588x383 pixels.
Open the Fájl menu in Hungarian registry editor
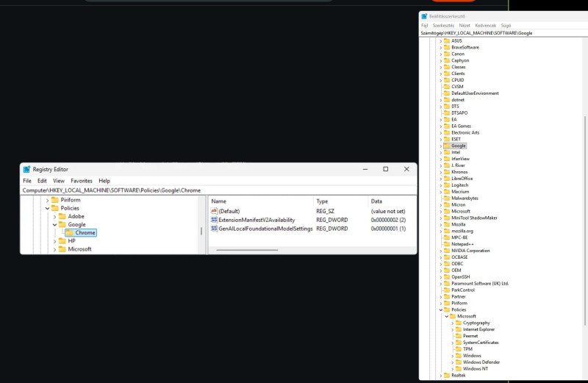[424, 26]
